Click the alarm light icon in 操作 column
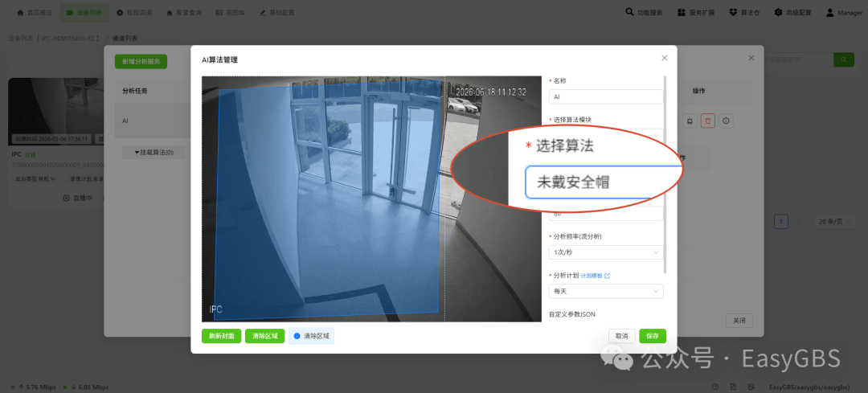 (689, 120)
